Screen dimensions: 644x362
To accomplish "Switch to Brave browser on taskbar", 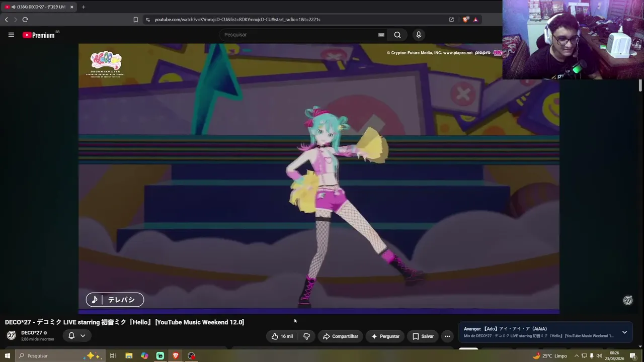I will (x=176, y=356).
